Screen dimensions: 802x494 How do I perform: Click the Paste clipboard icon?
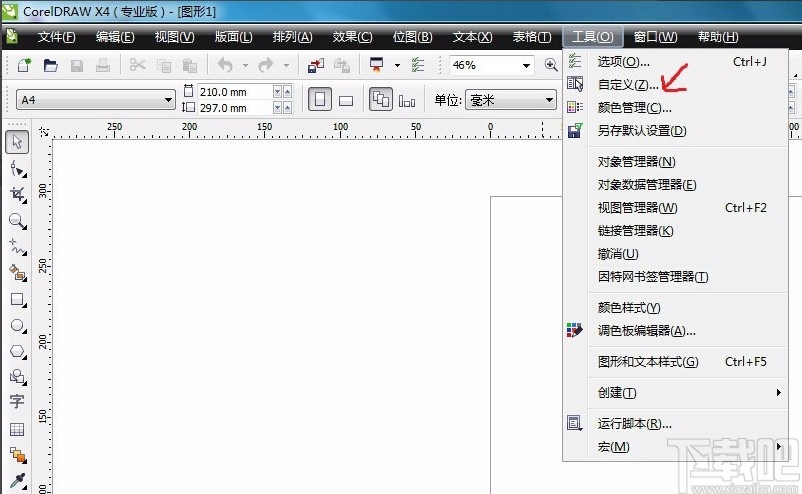[x=190, y=65]
